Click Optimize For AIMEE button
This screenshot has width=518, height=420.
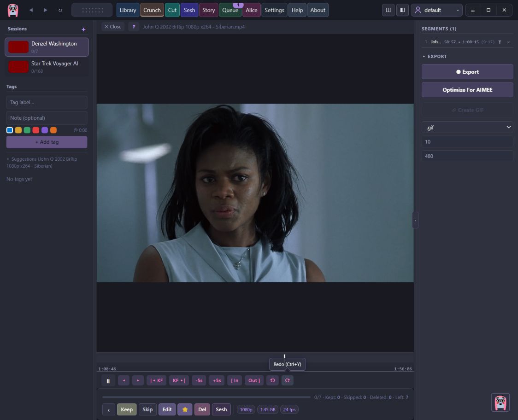point(467,90)
